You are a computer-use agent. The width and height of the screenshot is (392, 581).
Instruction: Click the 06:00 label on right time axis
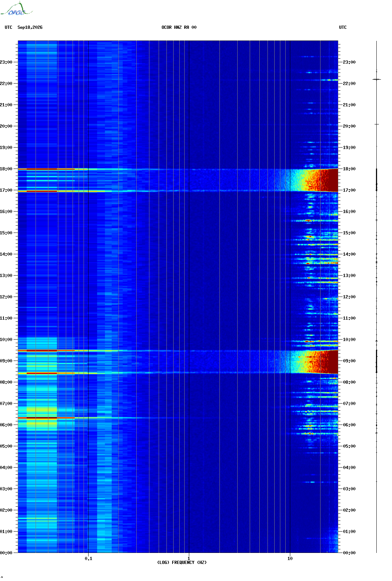click(349, 425)
